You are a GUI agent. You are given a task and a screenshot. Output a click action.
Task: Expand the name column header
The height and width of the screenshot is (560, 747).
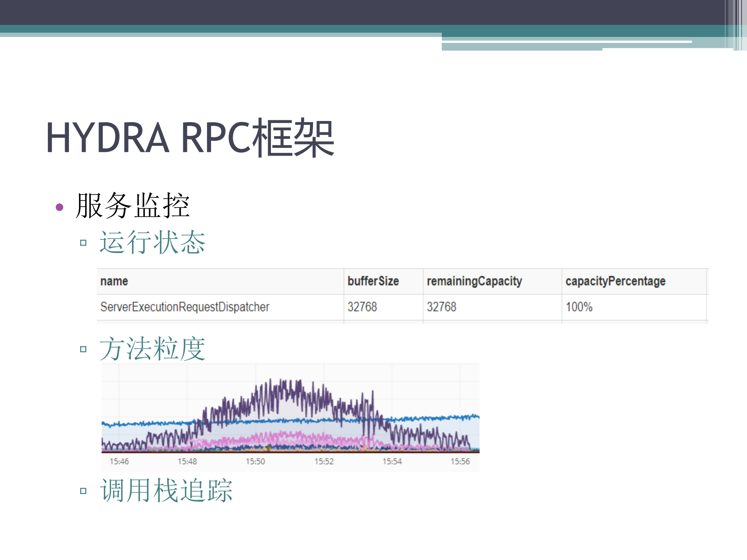(113, 281)
